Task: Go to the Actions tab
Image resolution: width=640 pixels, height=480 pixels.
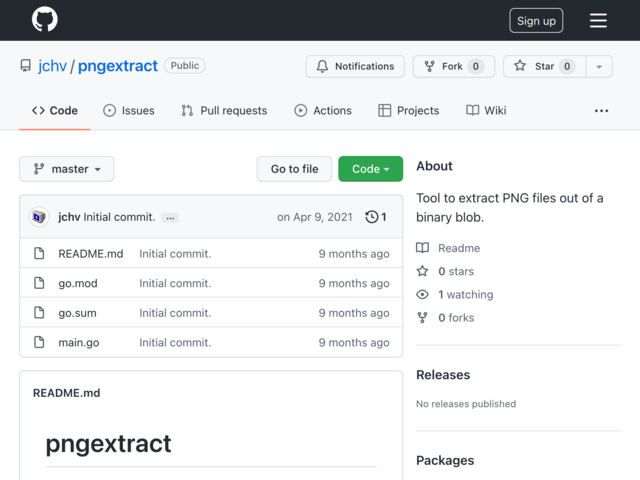Action: (x=323, y=111)
